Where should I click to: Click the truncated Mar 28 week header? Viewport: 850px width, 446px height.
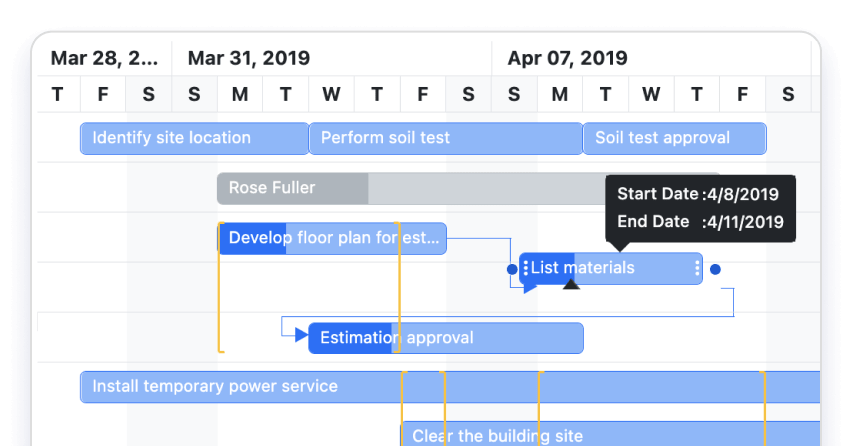pyautogui.click(x=104, y=58)
